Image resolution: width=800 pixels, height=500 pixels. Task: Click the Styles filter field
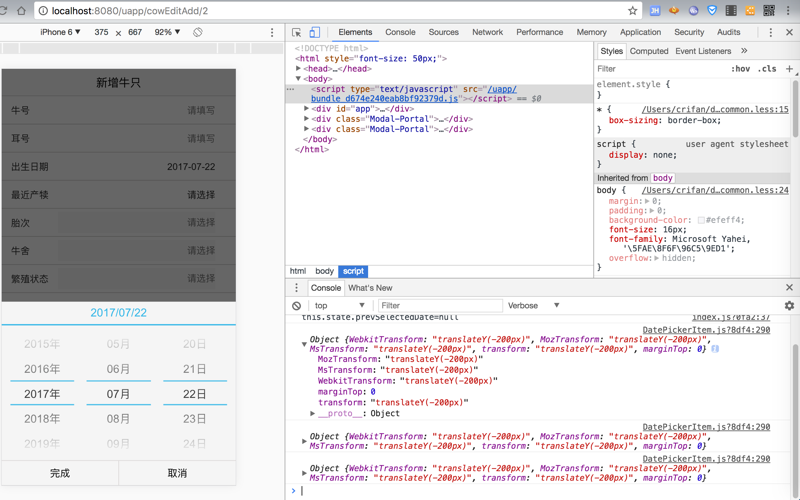661,68
